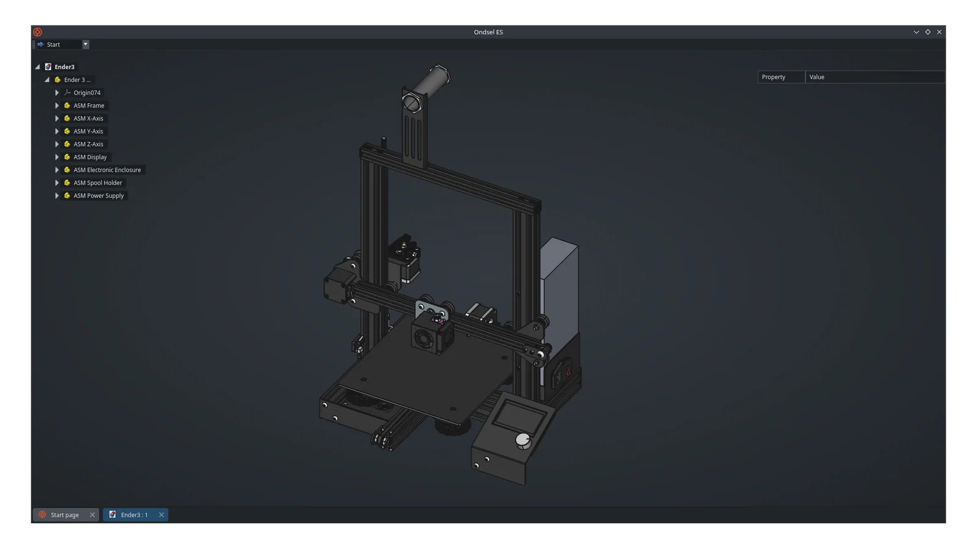Click the ASM Spool Holder assembly icon
The width and height of the screenshot is (977, 560).
point(67,183)
